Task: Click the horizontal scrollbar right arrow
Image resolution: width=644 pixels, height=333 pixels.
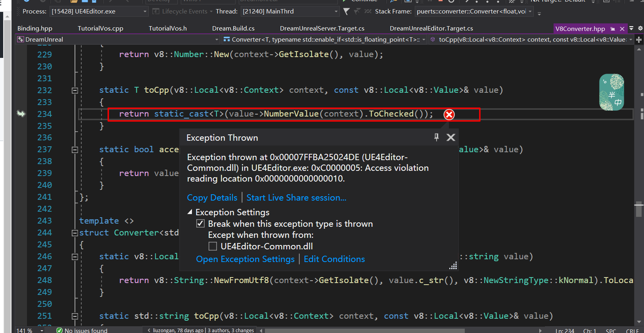Action: pyautogui.click(x=540, y=330)
